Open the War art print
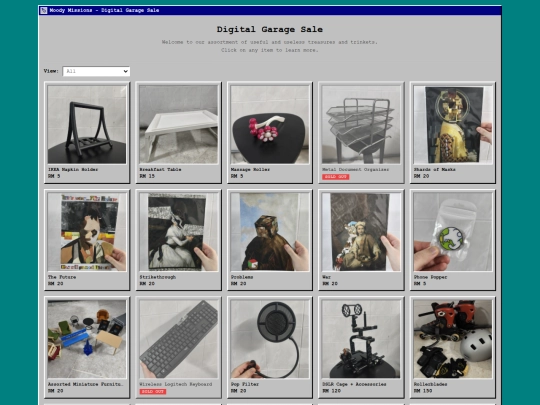 (361, 240)
